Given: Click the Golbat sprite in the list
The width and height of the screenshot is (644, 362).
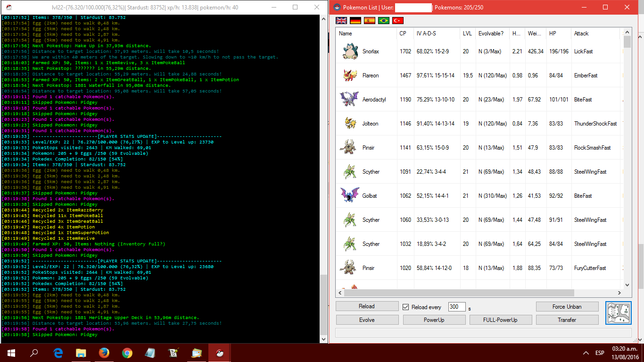Looking at the screenshot, I should (x=349, y=195).
